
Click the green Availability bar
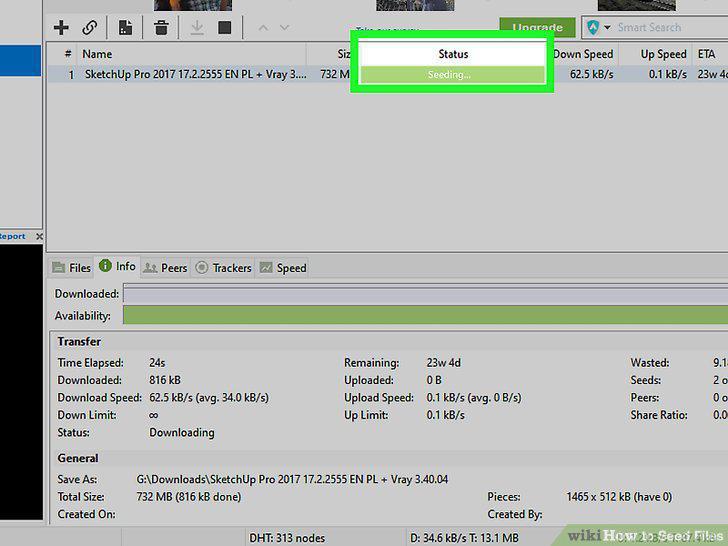click(x=425, y=315)
